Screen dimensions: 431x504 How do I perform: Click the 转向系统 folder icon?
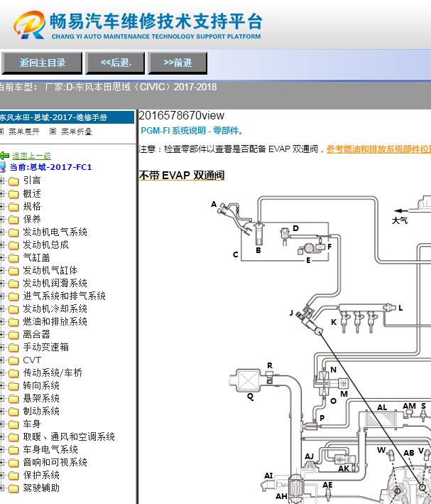click(x=13, y=386)
